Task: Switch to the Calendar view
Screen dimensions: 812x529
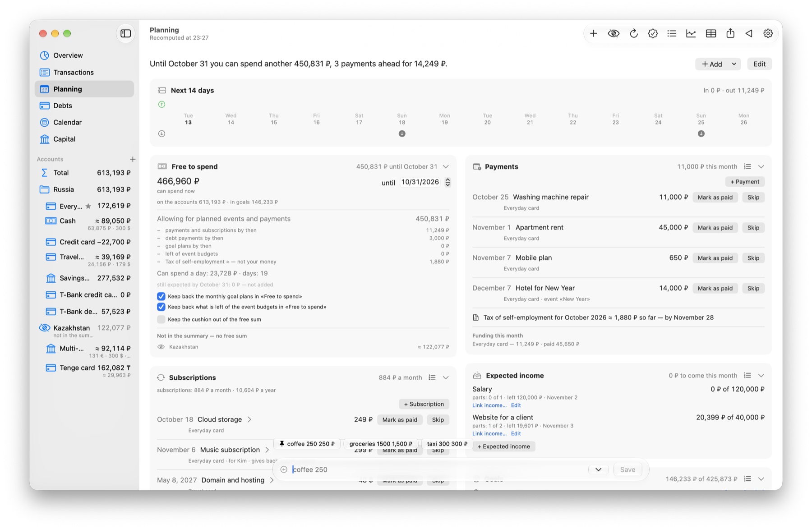Action: click(84, 122)
